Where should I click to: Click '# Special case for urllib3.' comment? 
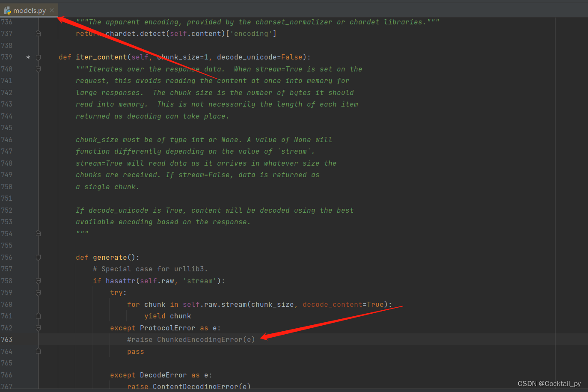click(150, 269)
